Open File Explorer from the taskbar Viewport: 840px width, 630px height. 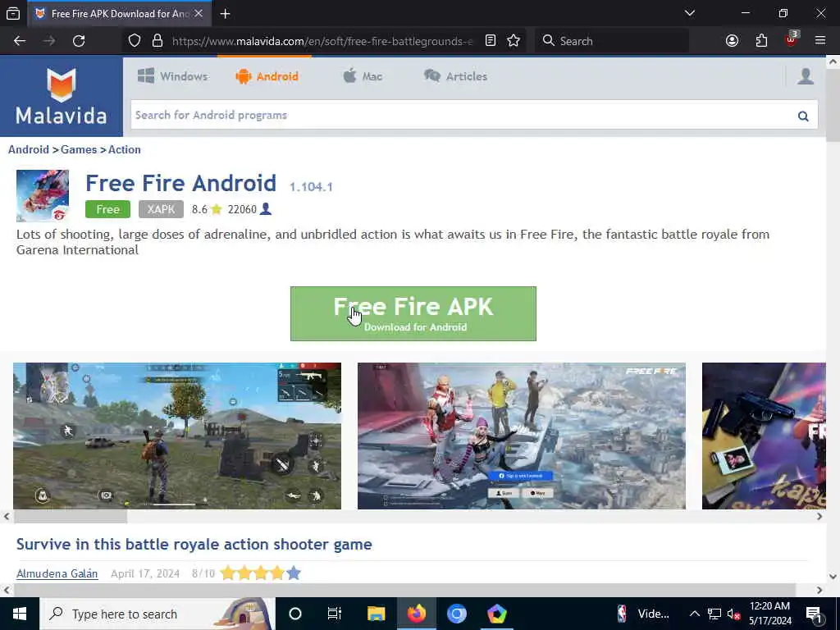coord(376,614)
